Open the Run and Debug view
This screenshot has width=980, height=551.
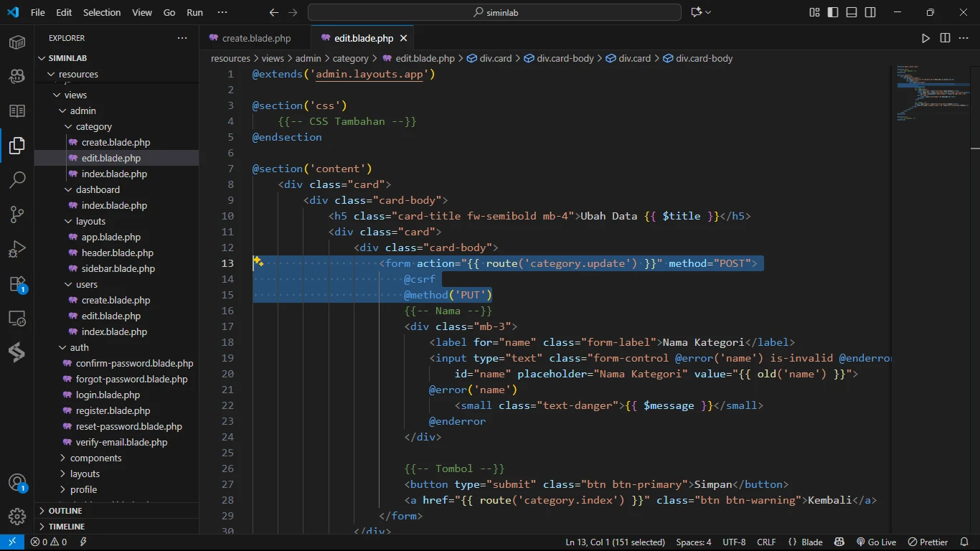pyautogui.click(x=17, y=249)
